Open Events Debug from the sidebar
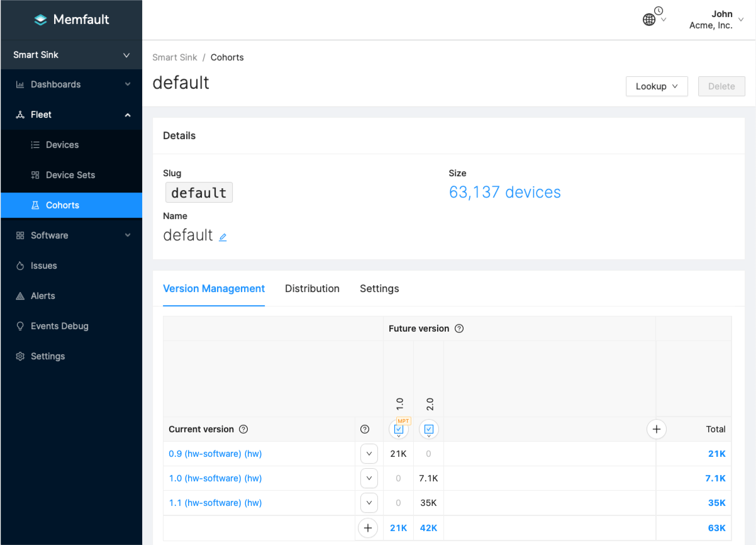Image resolution: width=756 pixels, height=545 pixels. (x=59, y=326)
